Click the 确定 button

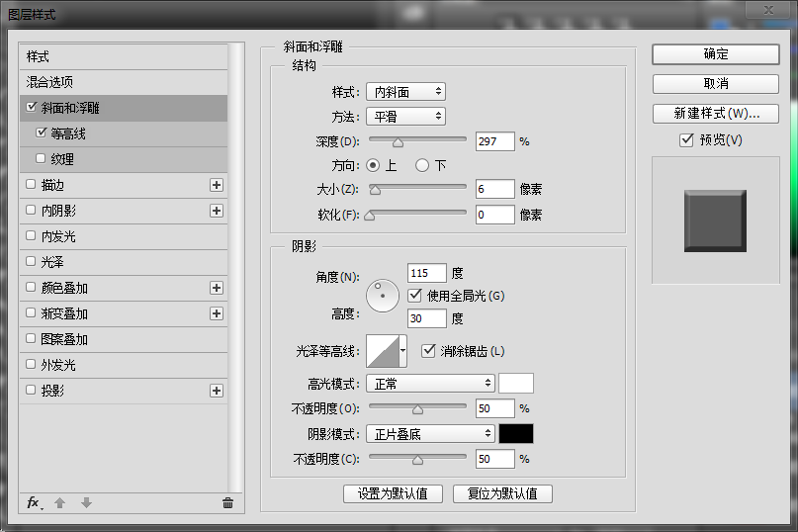(715, 54)
